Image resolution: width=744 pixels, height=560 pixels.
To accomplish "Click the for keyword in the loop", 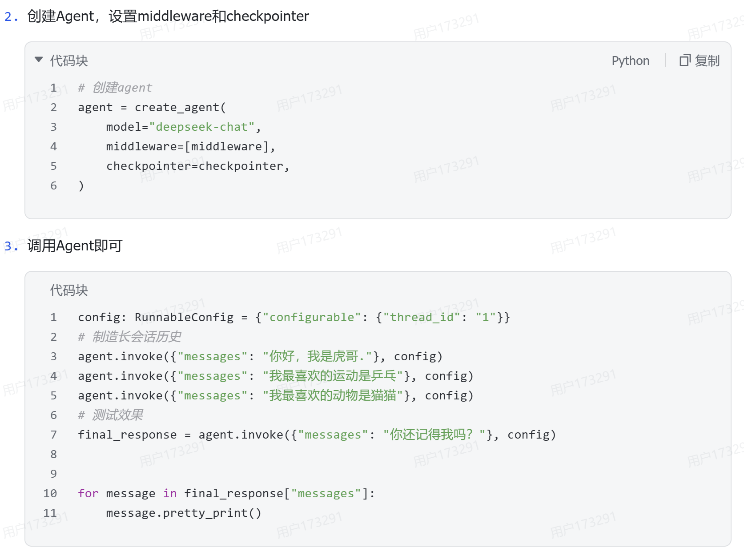I will 88,493.
